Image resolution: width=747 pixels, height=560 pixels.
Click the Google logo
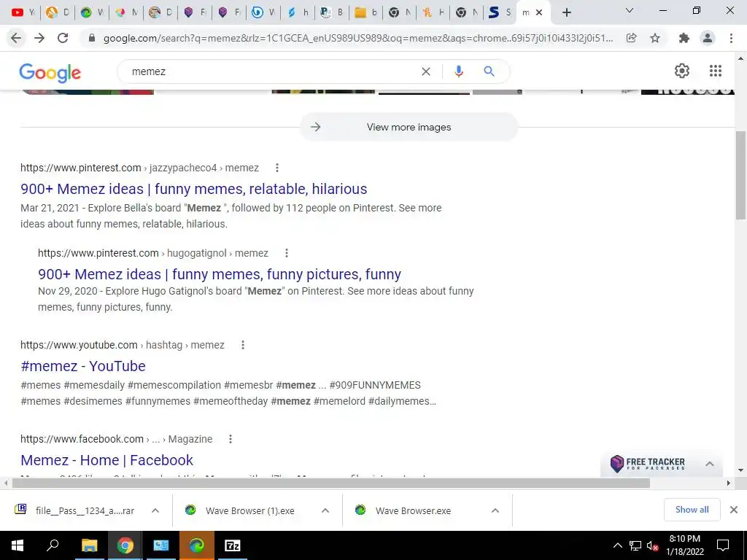(50, 72)
